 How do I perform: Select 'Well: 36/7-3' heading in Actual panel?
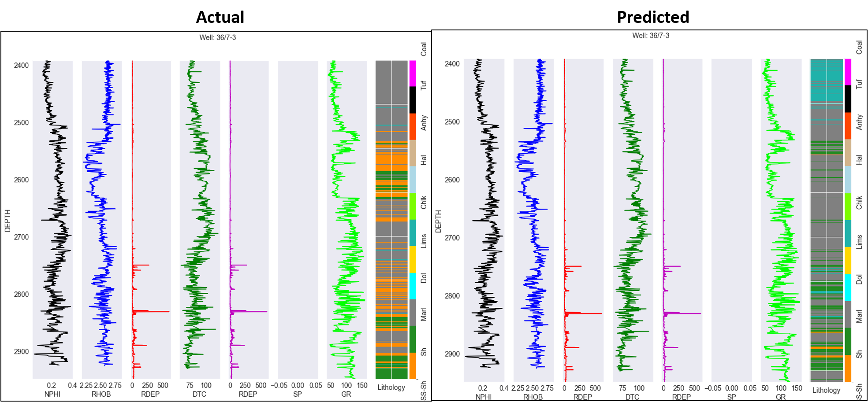pyautogui.click(x=218, y=37)
